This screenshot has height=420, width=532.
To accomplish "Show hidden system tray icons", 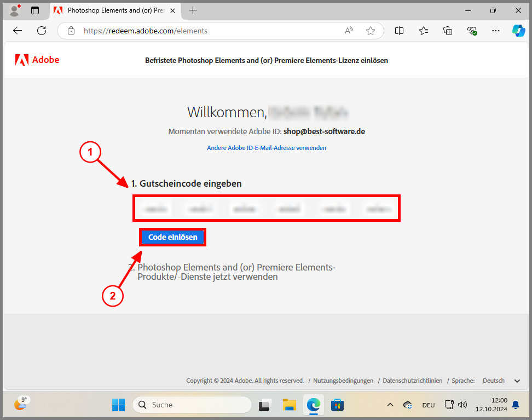I will [x=390, y=405].
